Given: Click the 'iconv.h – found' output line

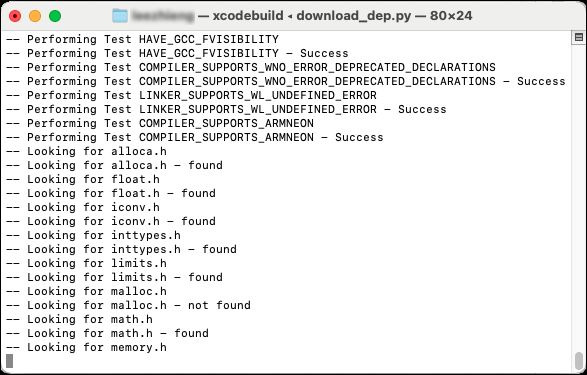Looking at the screenshot, I should click(111, 221).
